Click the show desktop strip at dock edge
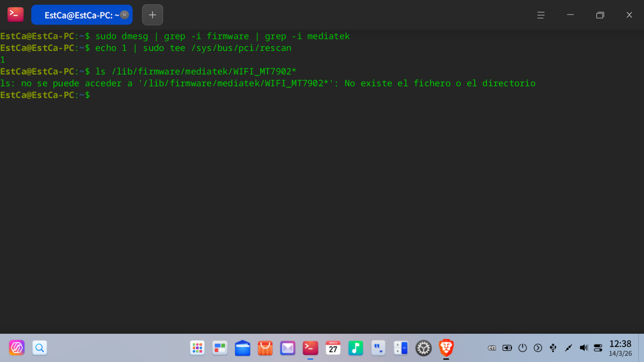 pos(641,348)
